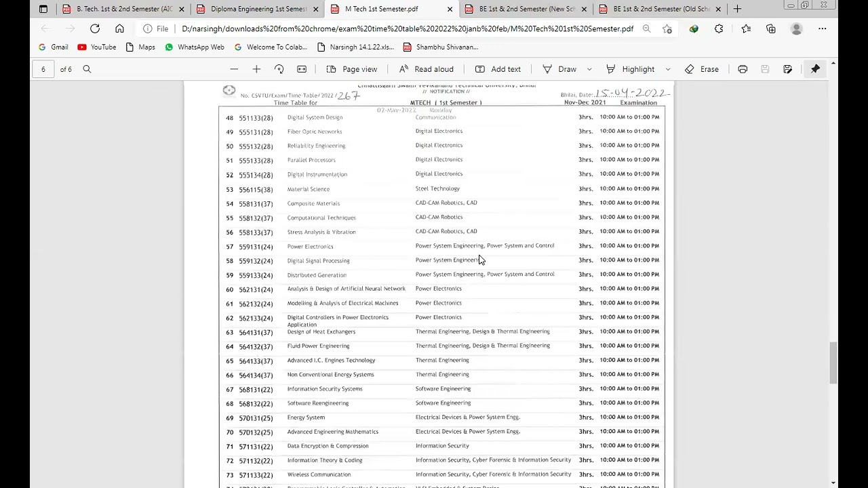
Task: Click subject 'Data Encryption & Compression'
Action: [x=328, y=446]
